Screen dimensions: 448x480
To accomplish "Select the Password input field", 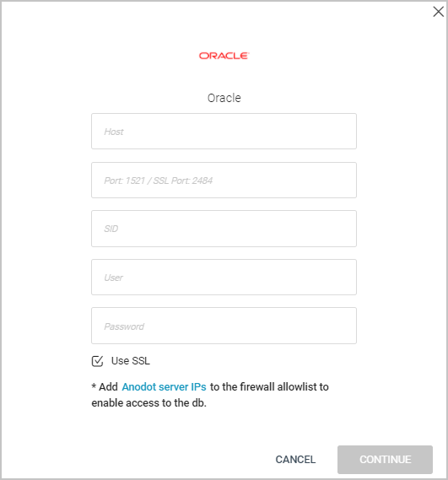I will 224,326.
